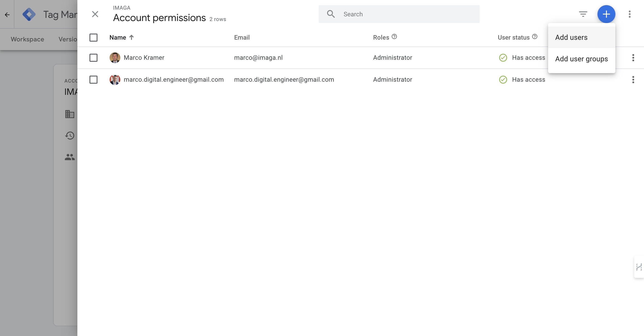Click the Roles help question icon

394,37
